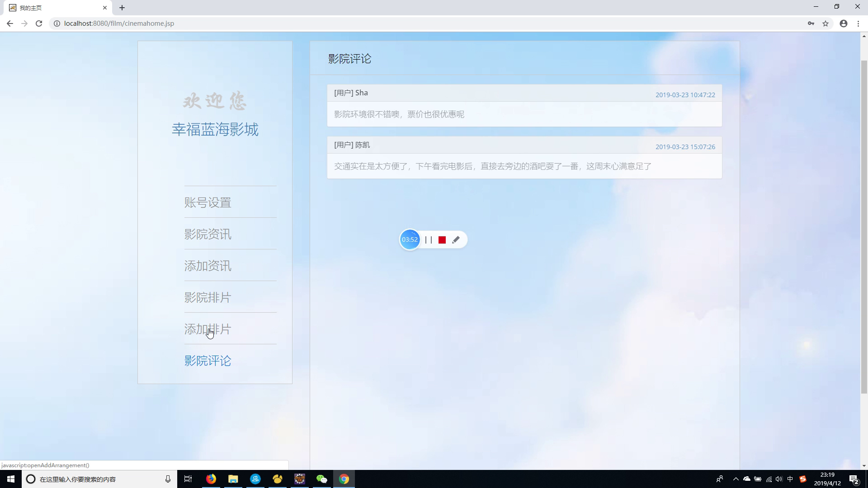
Task: Click the username 陈凯
Action: click(363, 145)
